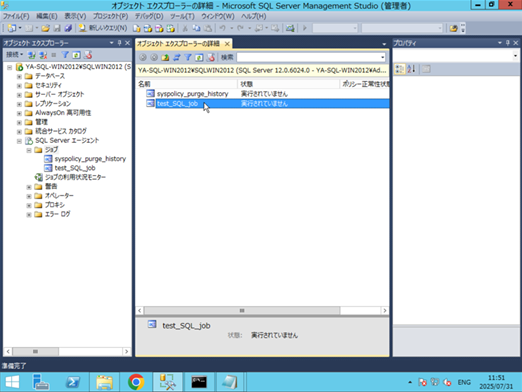The width and height of the screenshot is (522, 392).
Task: Collapse the SQL Server エージェント node
Action: pos(19,141)
